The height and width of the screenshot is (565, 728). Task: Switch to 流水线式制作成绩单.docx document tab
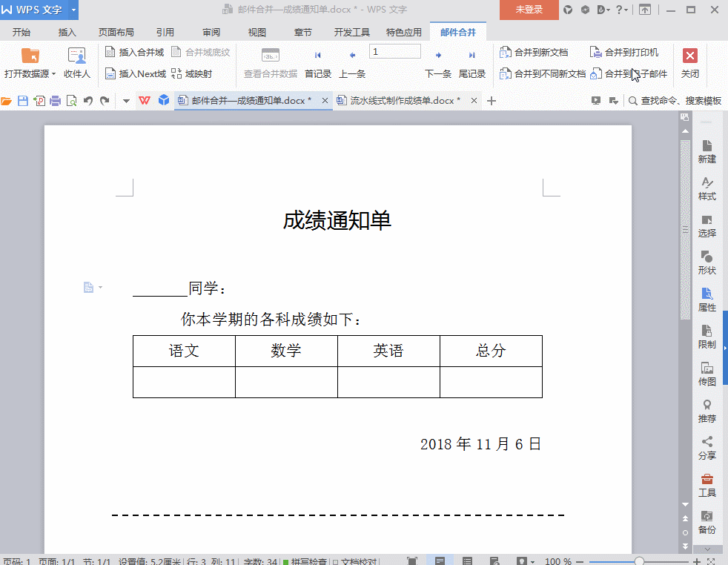tap(405, 100)
